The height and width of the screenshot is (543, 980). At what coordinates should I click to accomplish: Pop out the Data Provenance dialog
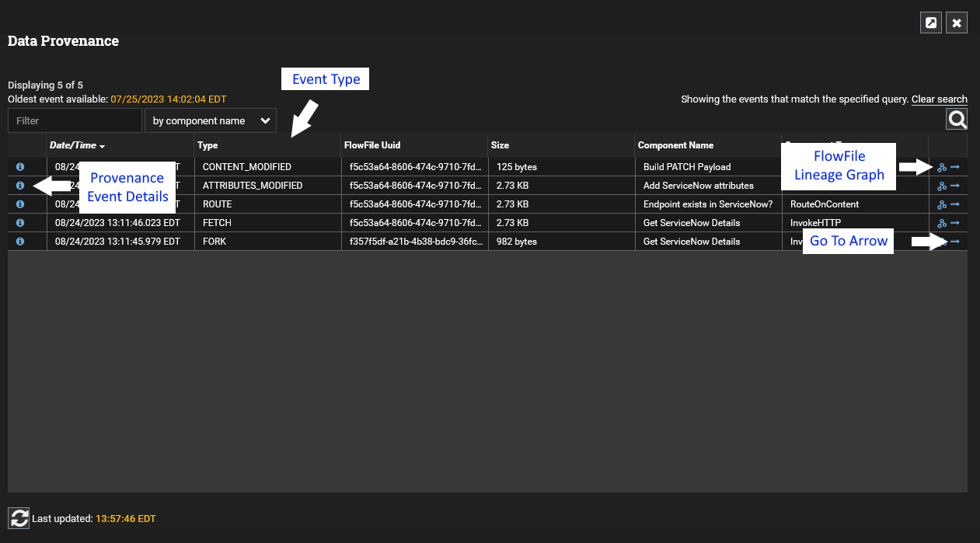click(930, 23)
